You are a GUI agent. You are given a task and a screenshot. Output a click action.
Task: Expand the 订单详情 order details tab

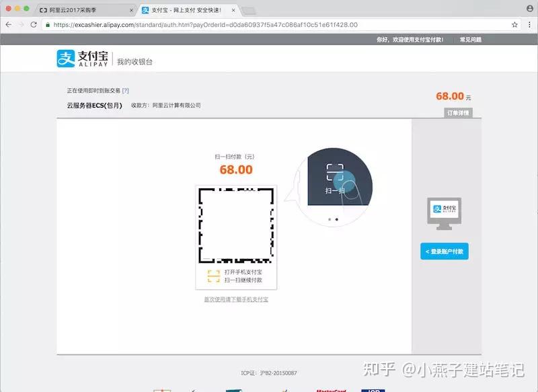click(x=458, y=113)
